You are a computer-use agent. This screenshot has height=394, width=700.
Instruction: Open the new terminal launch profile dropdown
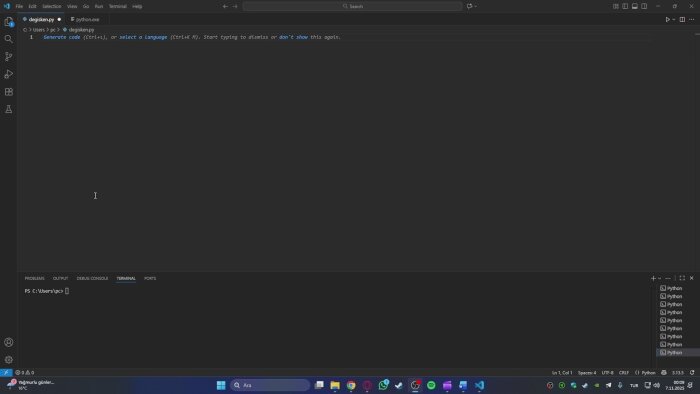659,278
